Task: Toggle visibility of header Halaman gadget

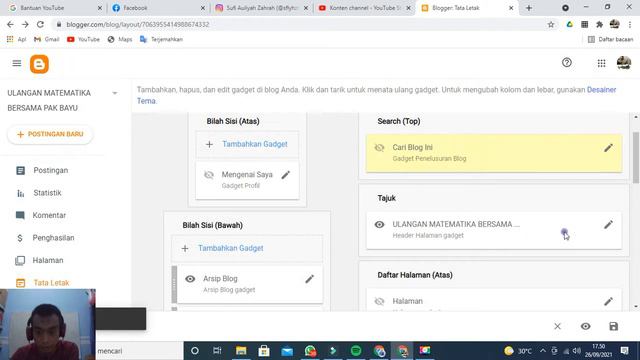Action: 380,224
